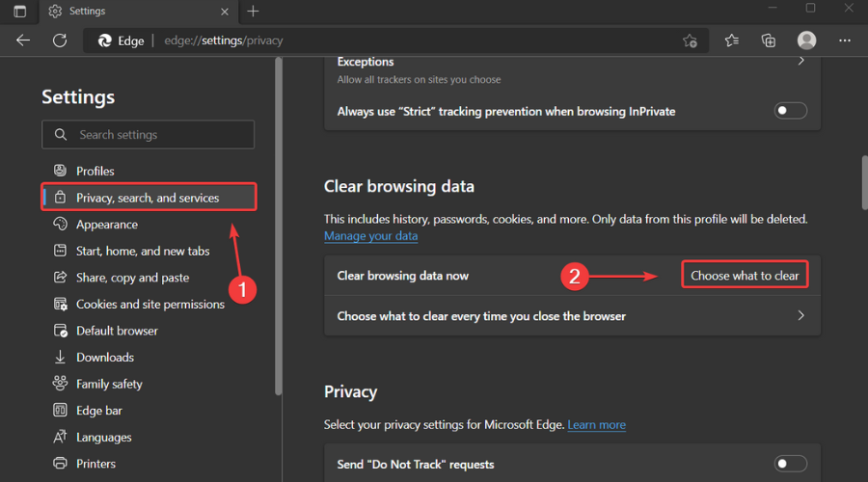Open the tab actions menu icon
The height and width of the screenshot is (482, 868).
tap(19, 11)
